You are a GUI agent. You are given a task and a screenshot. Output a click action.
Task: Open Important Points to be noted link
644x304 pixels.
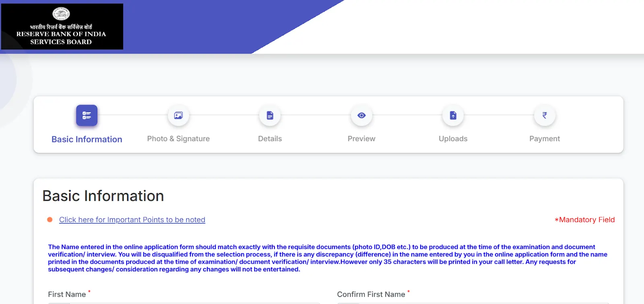(x=132, y=220)
